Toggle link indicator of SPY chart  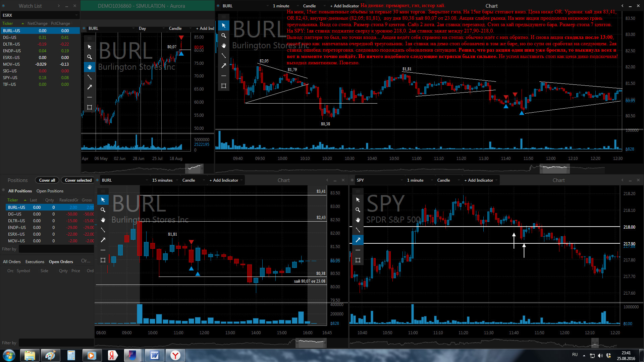(352, 180)
